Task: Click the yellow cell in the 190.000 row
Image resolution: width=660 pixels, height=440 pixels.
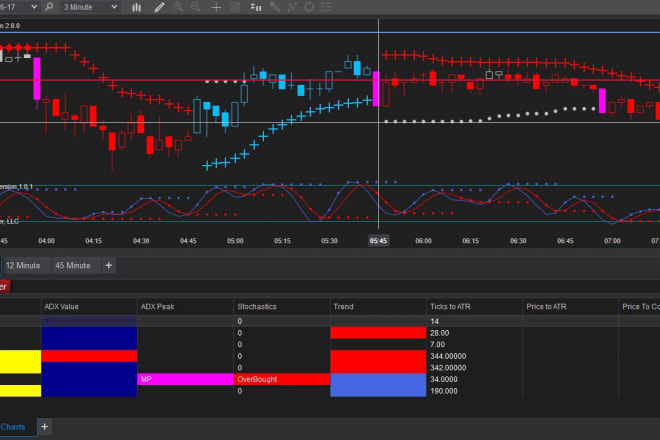Action: pos(20,391)
